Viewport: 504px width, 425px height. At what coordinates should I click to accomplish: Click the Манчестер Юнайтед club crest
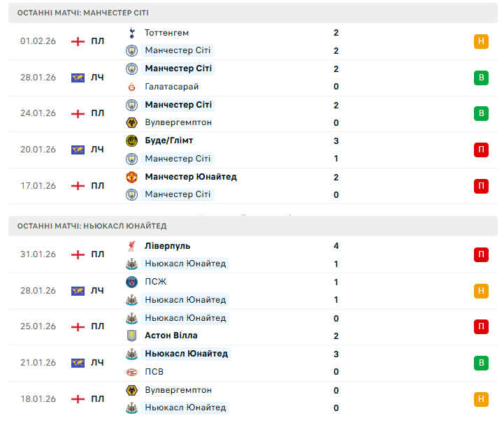pos(131,177)
